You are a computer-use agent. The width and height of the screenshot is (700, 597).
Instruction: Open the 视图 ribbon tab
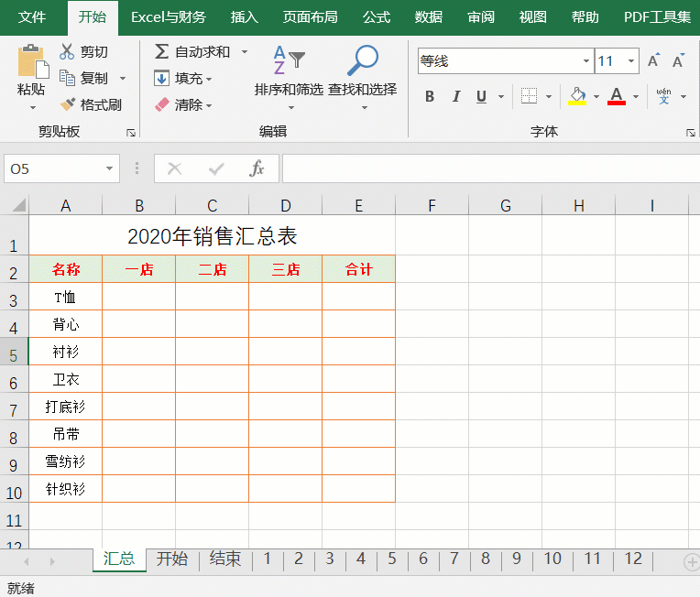pyautogui.click(x=532, y=17)
